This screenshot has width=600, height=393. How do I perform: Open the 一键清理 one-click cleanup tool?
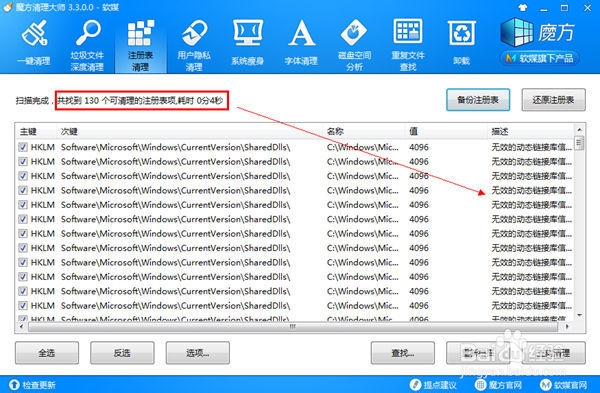coord(34,43)
